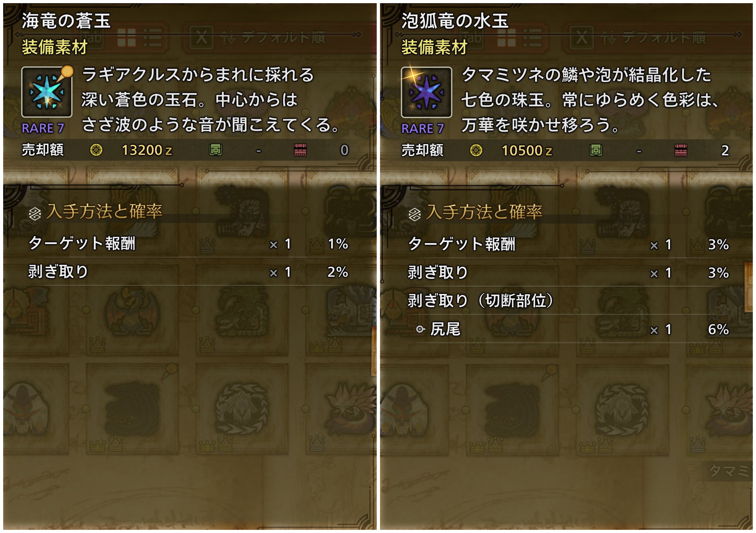Select the ターゲット報酬 3% row
756x533 pixels.
point(568,244)
